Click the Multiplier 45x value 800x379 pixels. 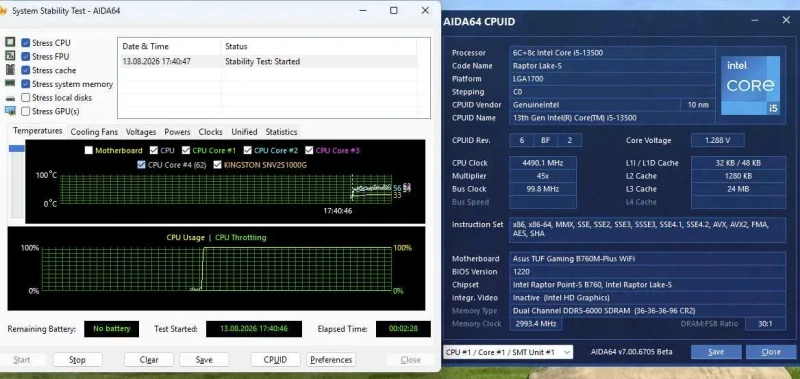[x=543, y=176]
